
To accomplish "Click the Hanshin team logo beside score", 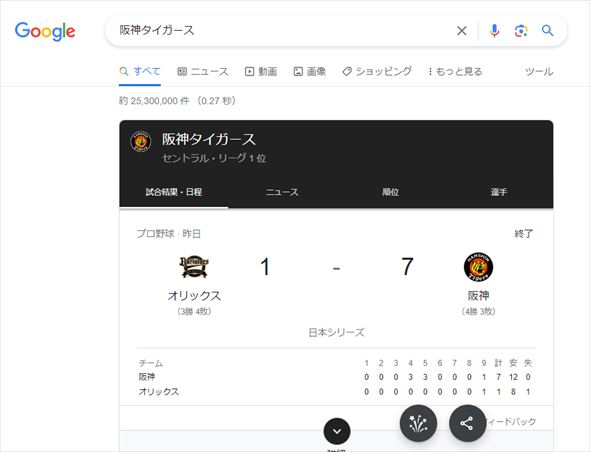I will [478, 267].
